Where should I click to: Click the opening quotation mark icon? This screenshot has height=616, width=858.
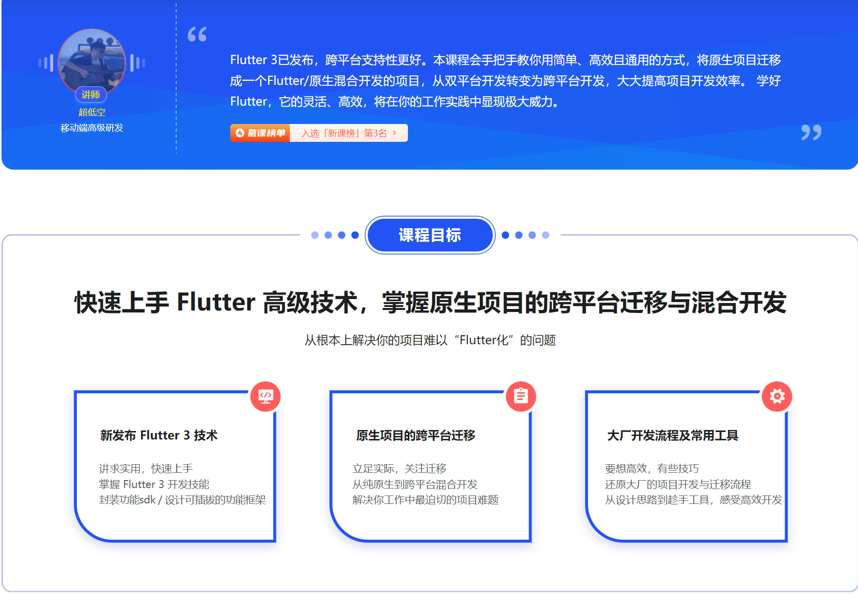point(197,34)
